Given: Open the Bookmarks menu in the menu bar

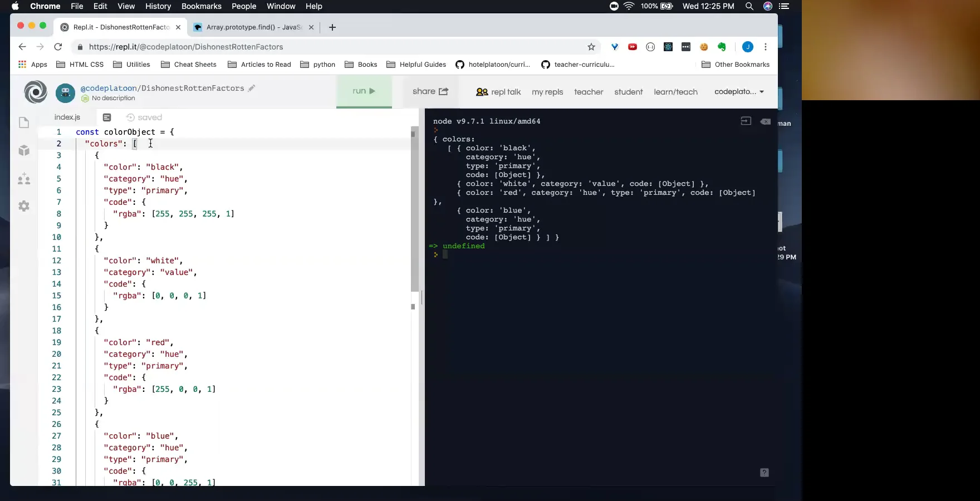Looking at the screenshot, I should pyautogui.click(x=201, y=6).
